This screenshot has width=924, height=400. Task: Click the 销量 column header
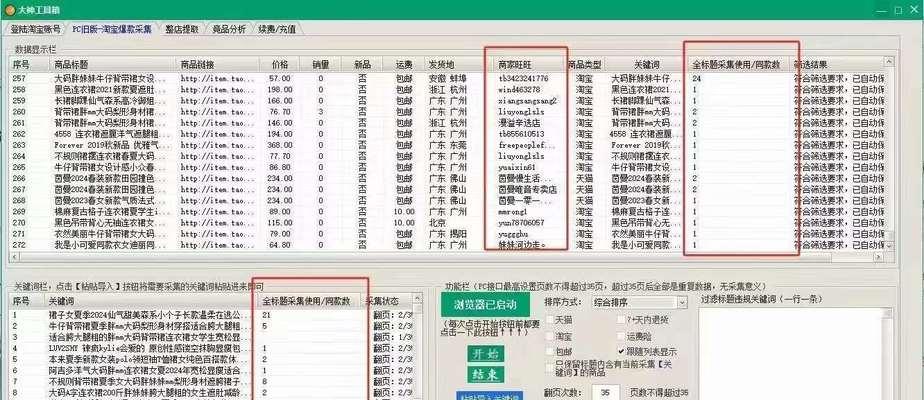pyautogui.click(x=321, y=64)
